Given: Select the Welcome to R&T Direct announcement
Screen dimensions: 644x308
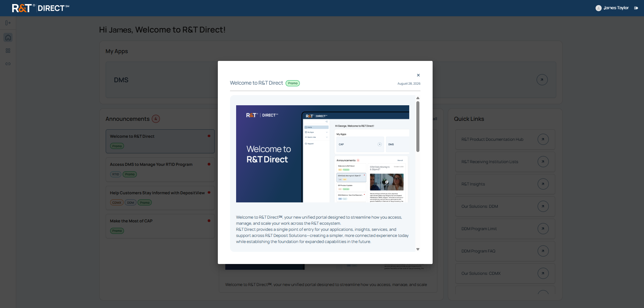Looking at the screenshot, I should point(160,141).
